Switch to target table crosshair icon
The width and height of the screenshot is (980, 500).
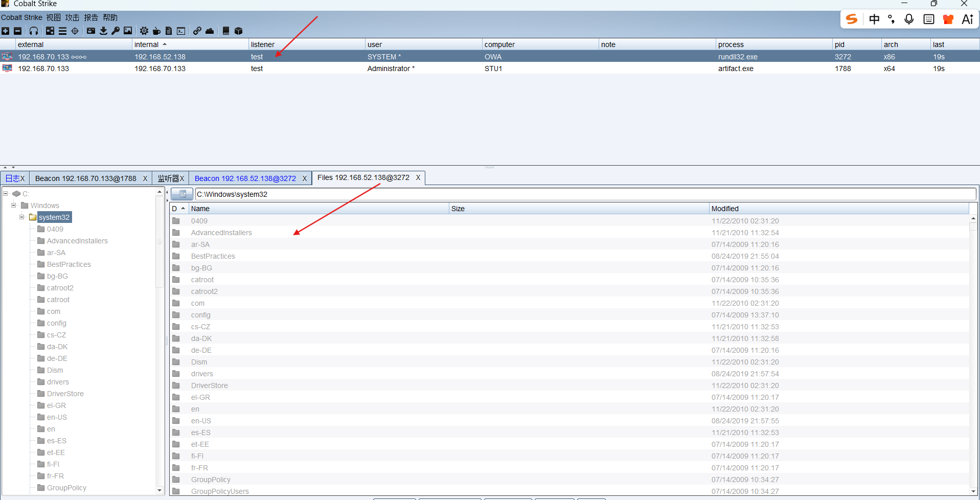pos(75,31)
